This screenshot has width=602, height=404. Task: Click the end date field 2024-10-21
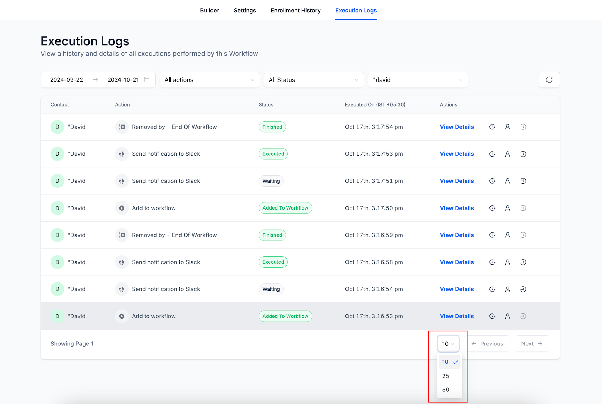tap(122, 80)
